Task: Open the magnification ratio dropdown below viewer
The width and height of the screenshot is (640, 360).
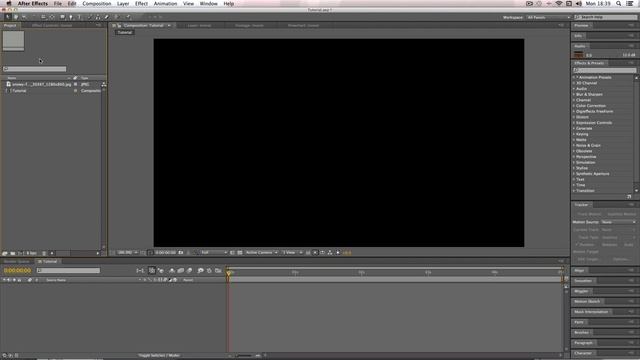Action: (128, 253)
